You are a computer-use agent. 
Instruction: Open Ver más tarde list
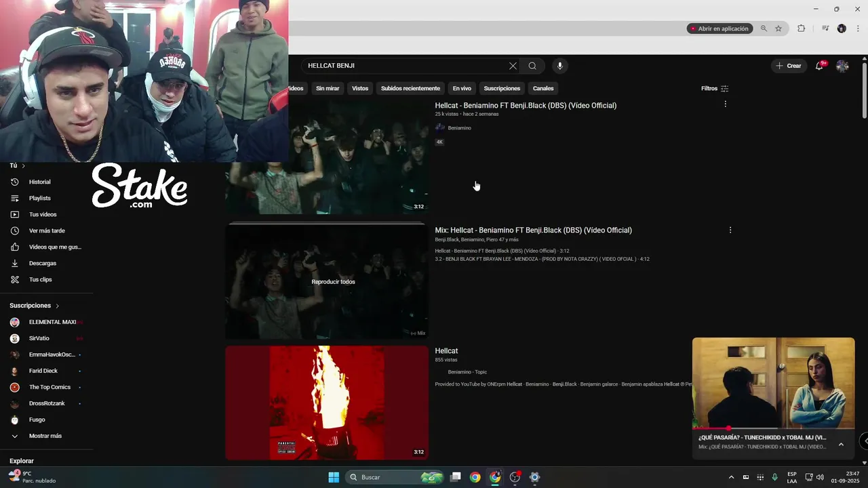pos(46,230)
